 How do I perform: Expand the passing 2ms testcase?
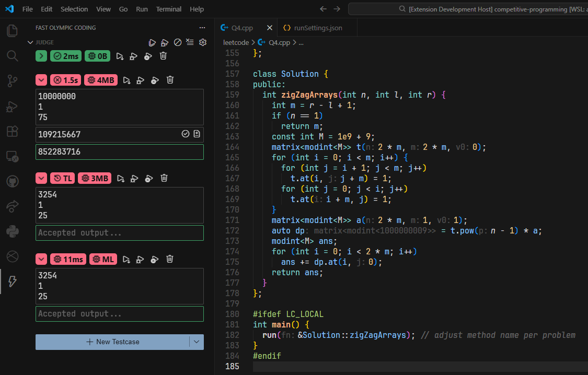[x=41, y=55]
